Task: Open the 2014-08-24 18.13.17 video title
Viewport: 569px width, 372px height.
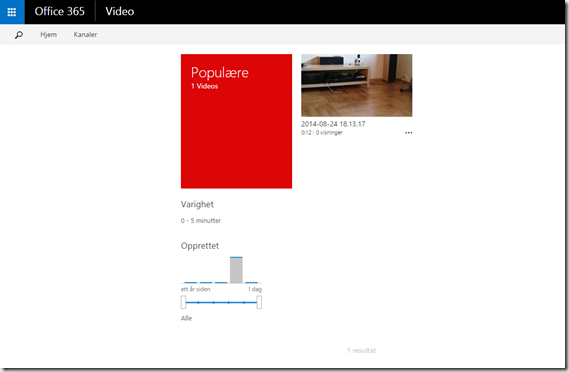Action: pos(333,124)
